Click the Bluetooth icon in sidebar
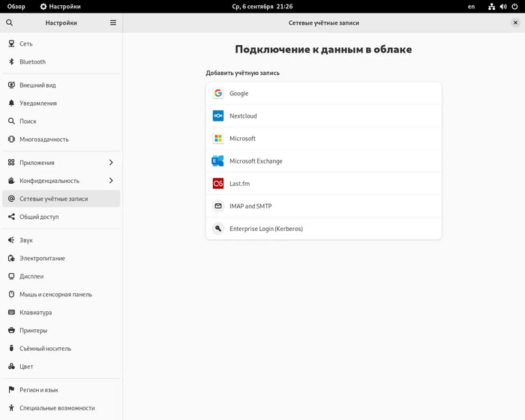This screenshot has height=420, width=525. point(11,61)
